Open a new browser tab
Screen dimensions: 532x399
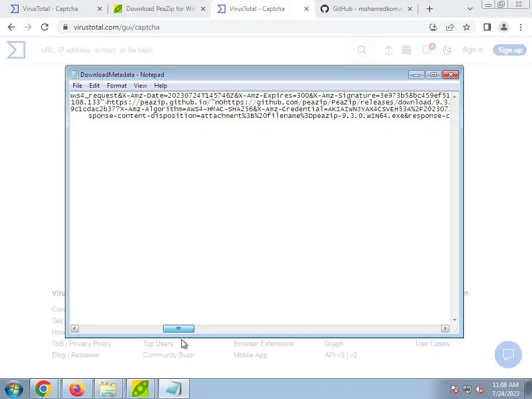tap(430, 9)
